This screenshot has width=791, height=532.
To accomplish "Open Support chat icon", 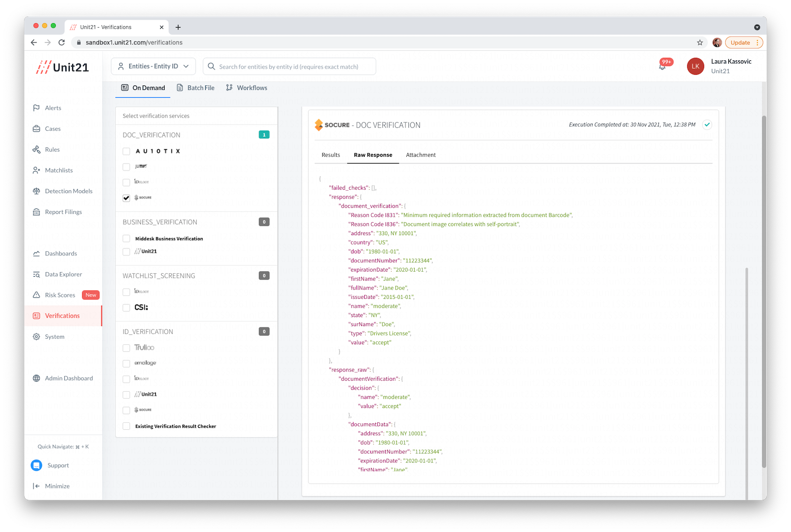I will click(x=37, y=465).
